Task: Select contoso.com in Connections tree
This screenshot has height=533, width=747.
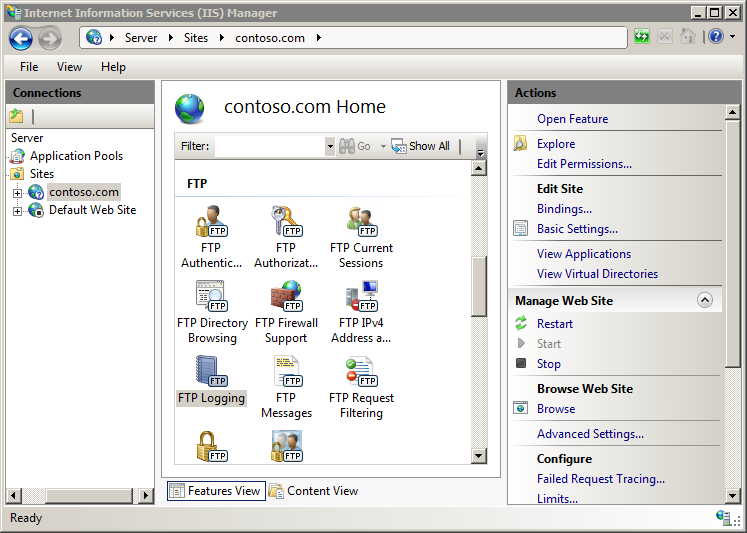Action: 84,192
